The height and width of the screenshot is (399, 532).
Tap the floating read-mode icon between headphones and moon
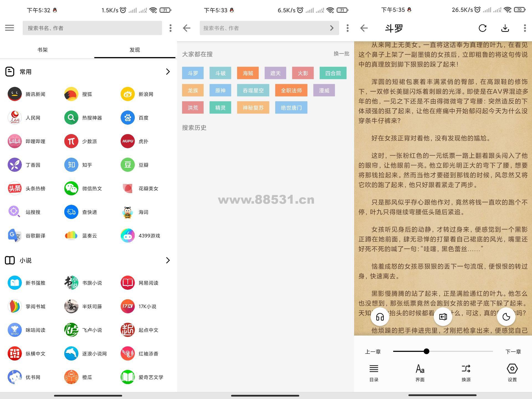443,317
